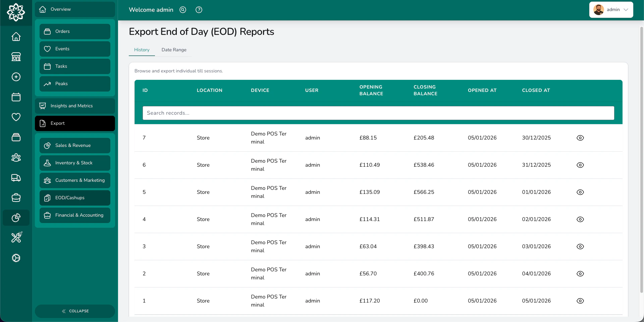
Task: Collapse the navigation sidebar
Action: tap(75, 311)
